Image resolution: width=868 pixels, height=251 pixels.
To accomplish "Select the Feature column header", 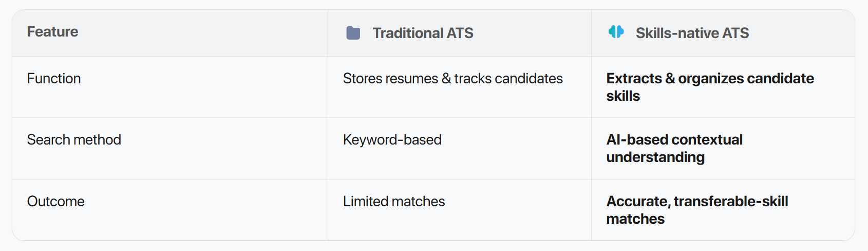I will 52,32.
